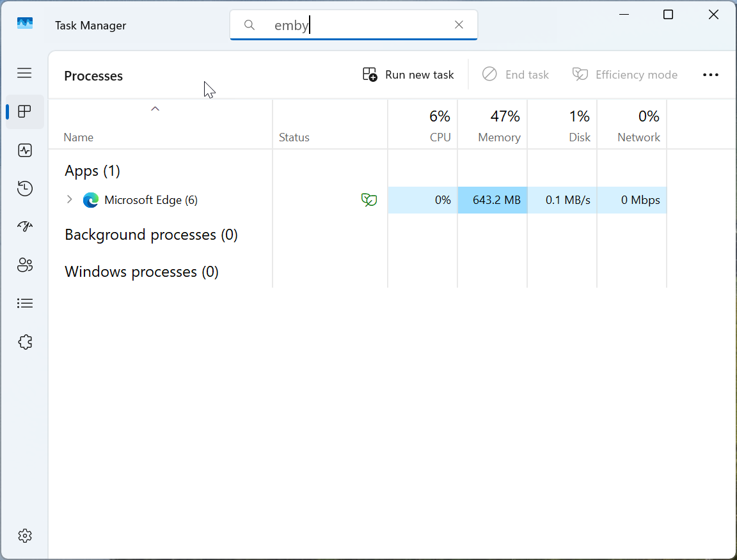Expand the Microsoft Edge process group
This screenshot has width=737, height=560.
point(70,200)
